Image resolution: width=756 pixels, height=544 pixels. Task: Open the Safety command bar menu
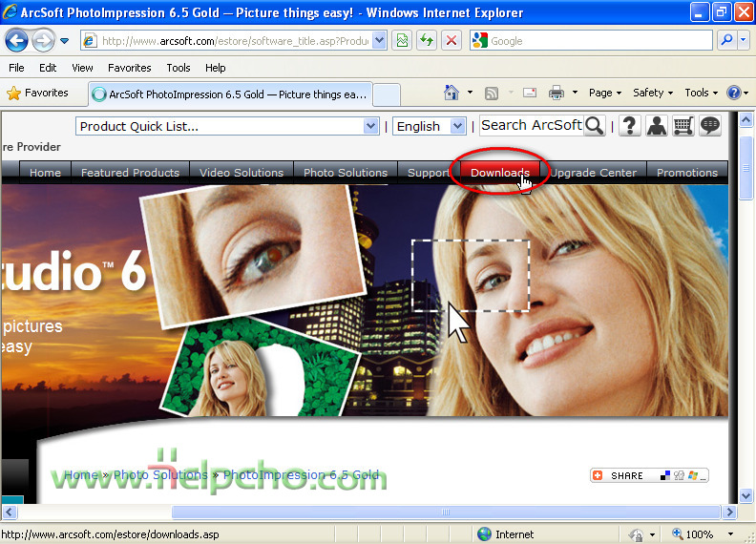point(653,93)
